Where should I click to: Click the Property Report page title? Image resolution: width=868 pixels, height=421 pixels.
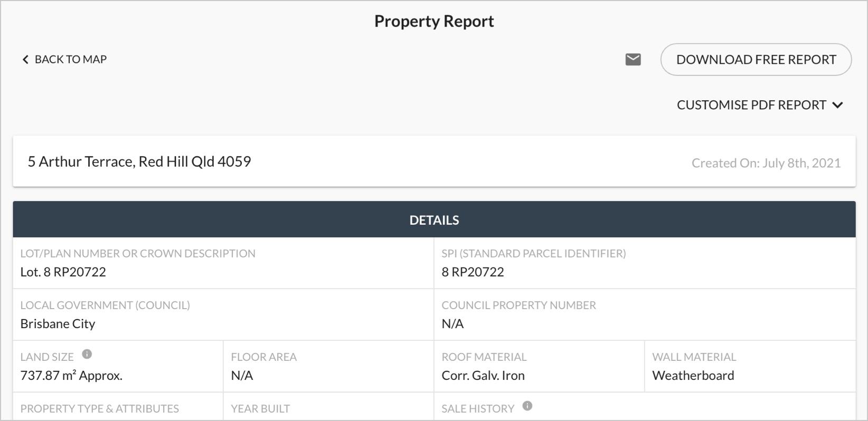pyautogui.click(x=434, y=21)
